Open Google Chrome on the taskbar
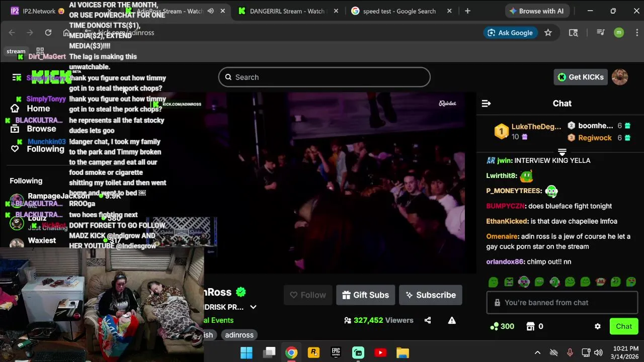644x362 pixels. [291, 352]
